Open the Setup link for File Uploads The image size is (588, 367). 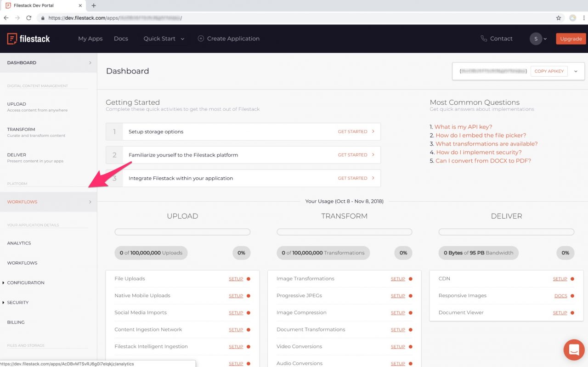pos(235,279)
